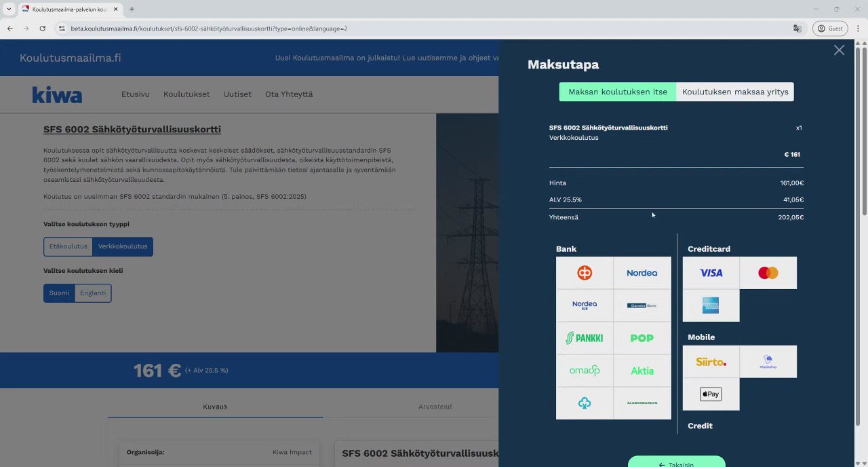
Task: Open tab search dropdown arrow
Action: click(x=9, y=10)
